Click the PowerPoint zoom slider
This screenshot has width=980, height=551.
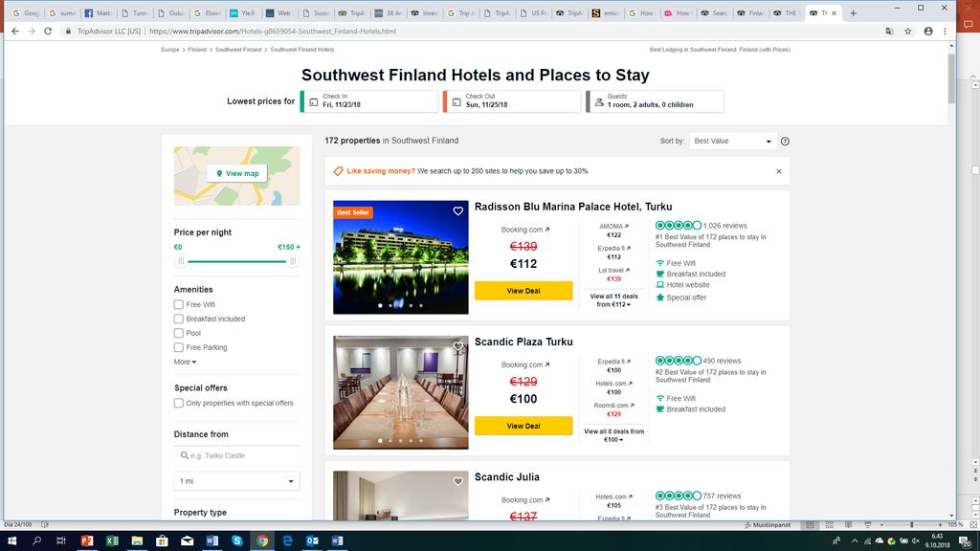point(911,525)
